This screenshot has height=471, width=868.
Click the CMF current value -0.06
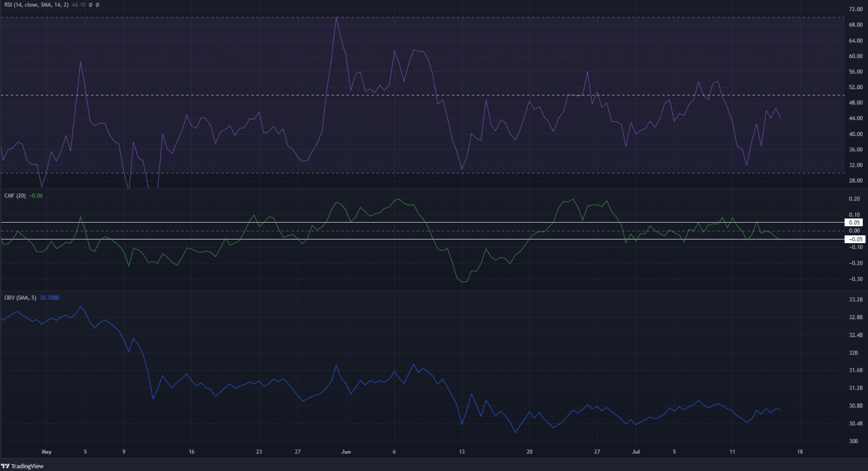tap(36, 196)
